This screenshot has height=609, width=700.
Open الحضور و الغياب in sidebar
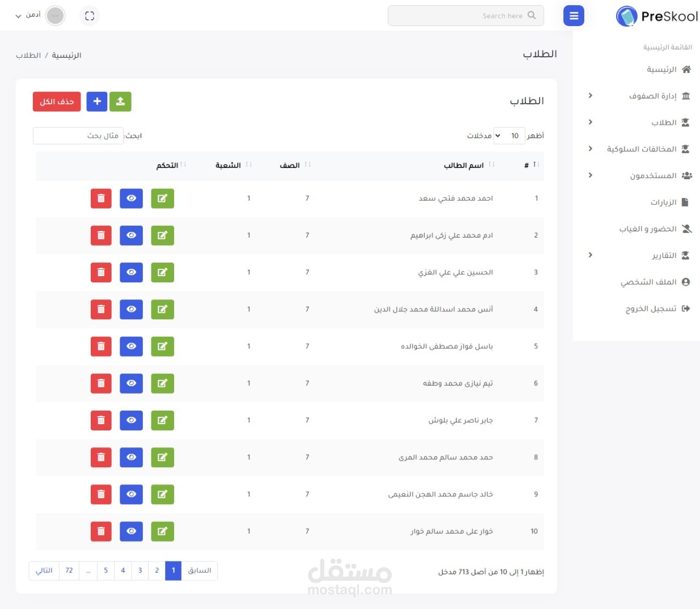(x=655, y=229)
